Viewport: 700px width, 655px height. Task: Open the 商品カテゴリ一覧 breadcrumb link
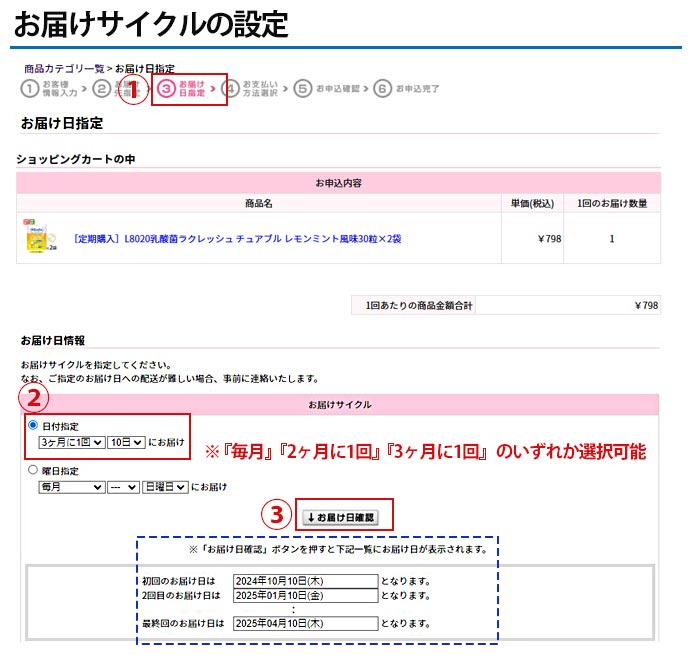click(64, 68)
